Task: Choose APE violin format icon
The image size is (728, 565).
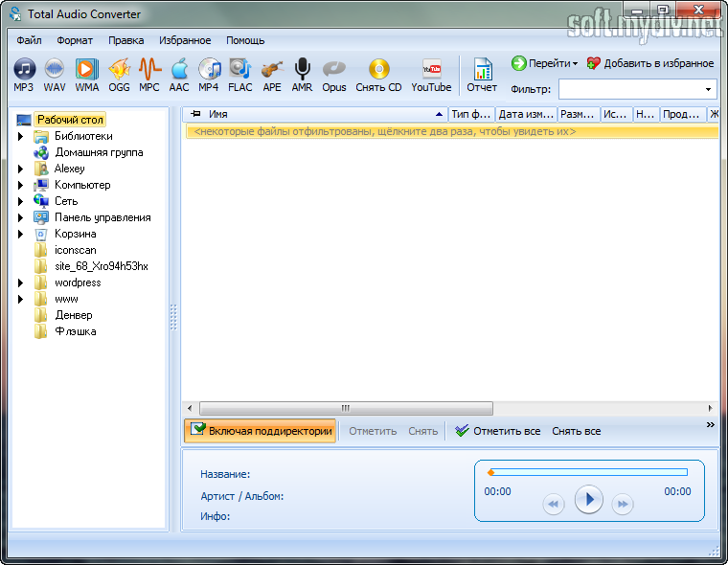Action: (272, 69)
